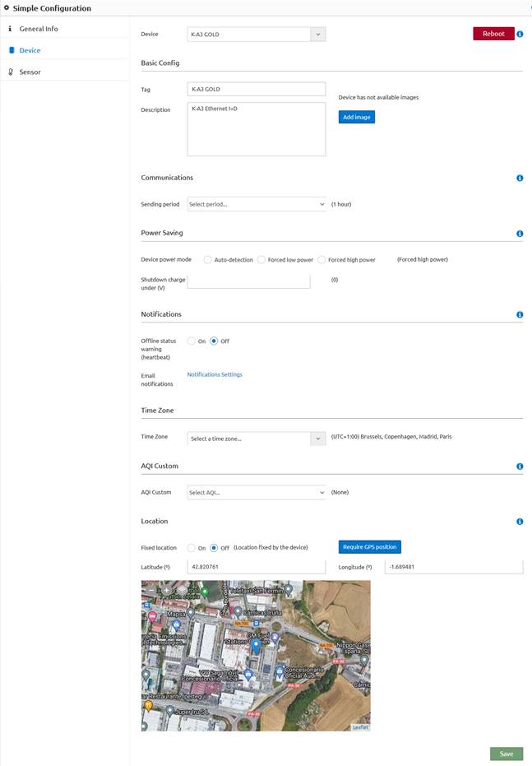Click the '(UTC+1:00) Brussels, Copenhagen, Madrid, Paris' text

coord(391,437)
